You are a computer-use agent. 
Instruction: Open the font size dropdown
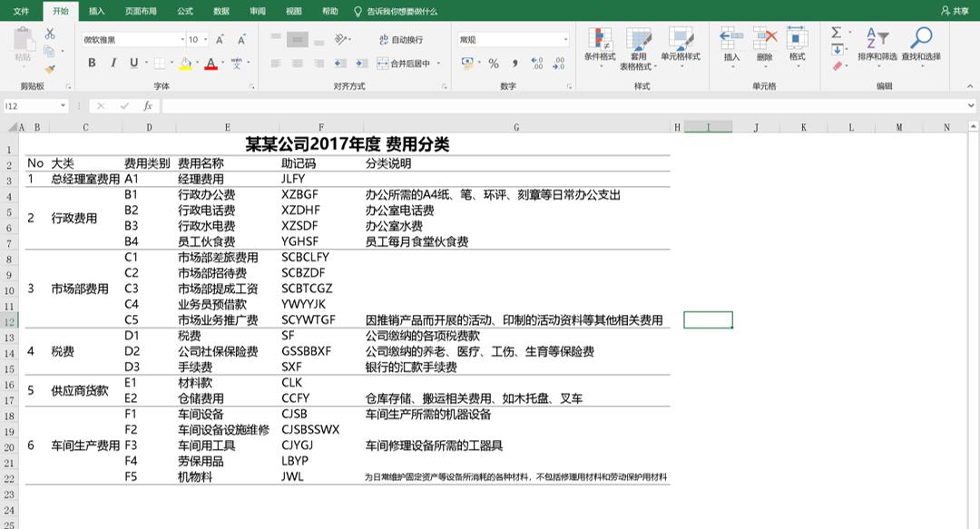[206, 38]
